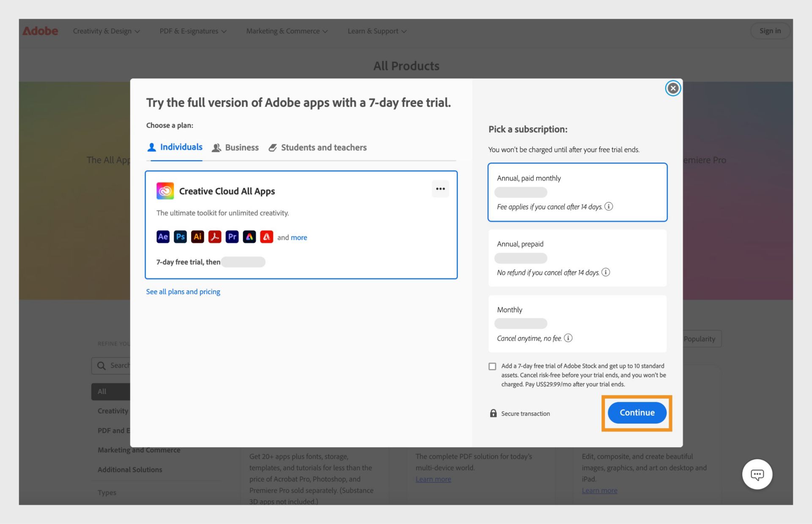This screenshot has width=812, height=524.
Task: Enable the Adobe Stock free trial checkbox
Action: [492, 366]
